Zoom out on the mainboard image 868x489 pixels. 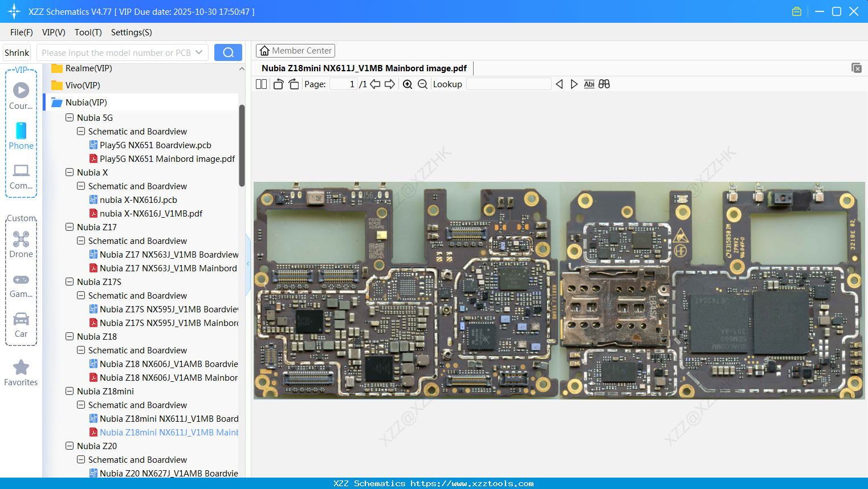point(423,84)
